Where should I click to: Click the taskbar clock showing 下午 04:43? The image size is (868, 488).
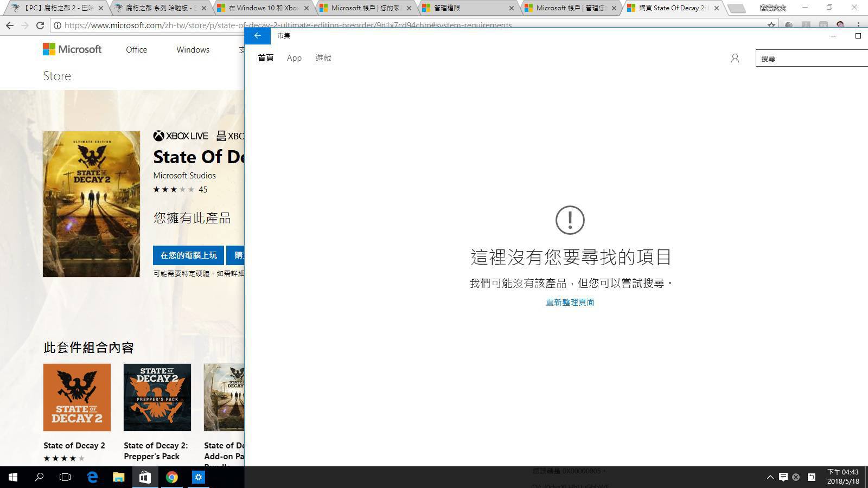[x=843, y=477]
